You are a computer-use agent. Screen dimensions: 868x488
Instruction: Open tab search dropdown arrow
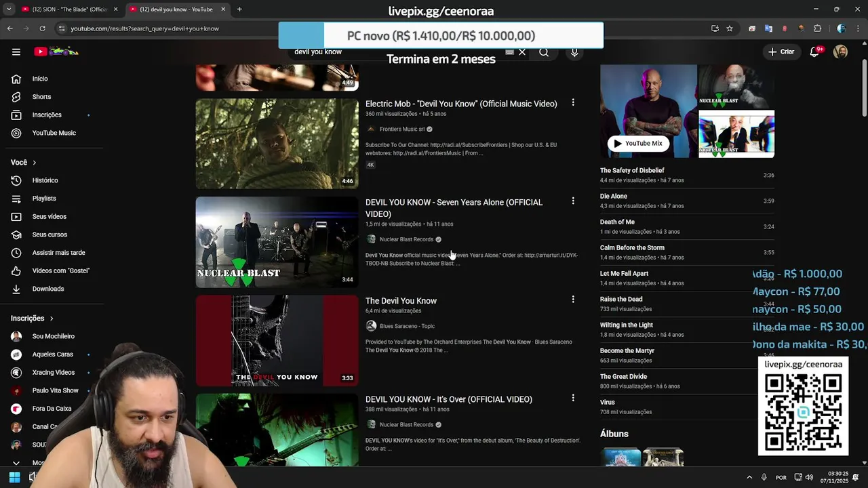9,9
